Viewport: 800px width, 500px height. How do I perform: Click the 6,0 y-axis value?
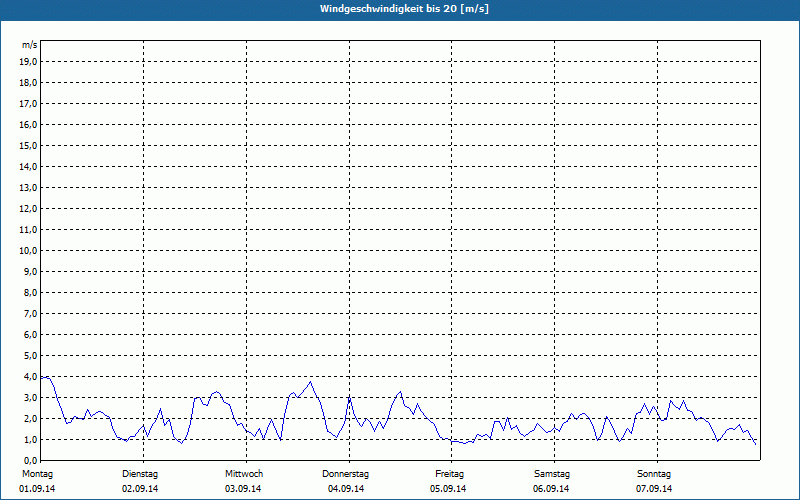pos(31,335)
